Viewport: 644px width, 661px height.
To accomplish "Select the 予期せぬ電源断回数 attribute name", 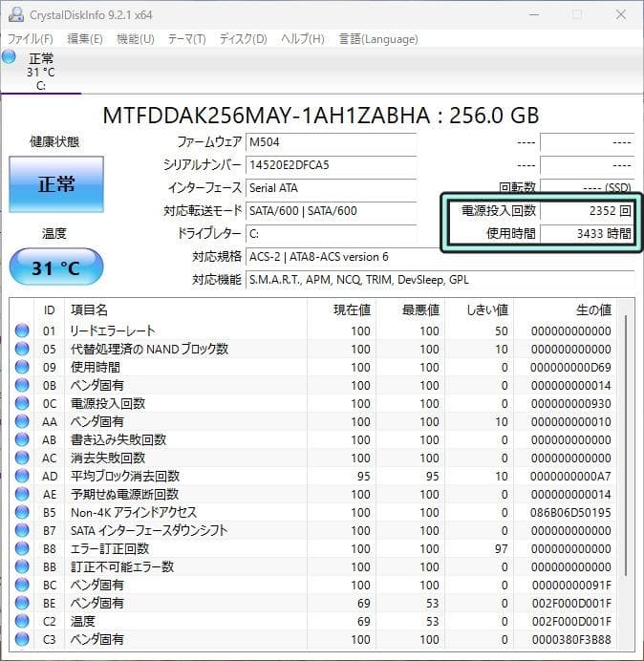I will click(125, 494).
